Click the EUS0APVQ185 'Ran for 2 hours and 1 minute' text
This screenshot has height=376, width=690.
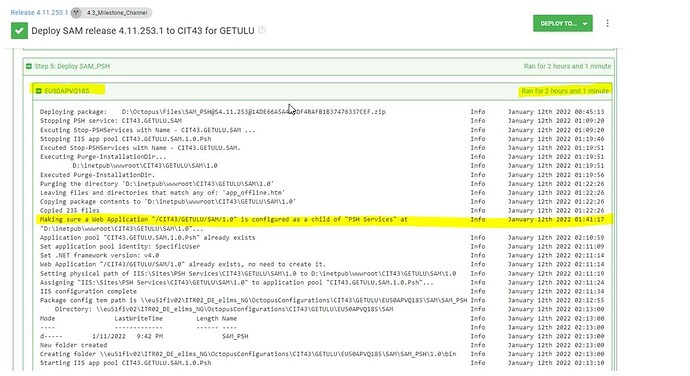[565, 91]
